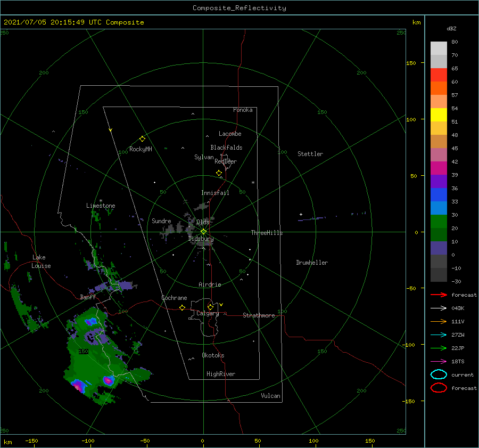
Task: Click the ThreeHills label
Action: (267, 233)
